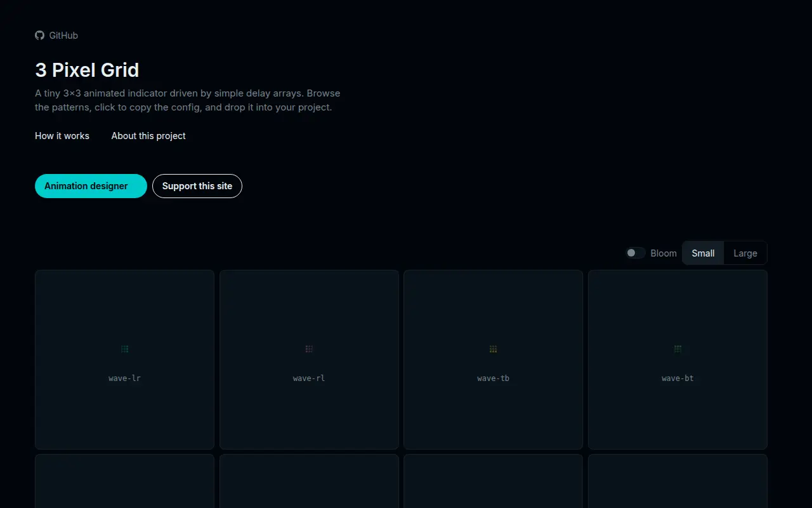Copy the wave-bt pattern card
This screenshot has width=812, height=508.
coord(678,359)
